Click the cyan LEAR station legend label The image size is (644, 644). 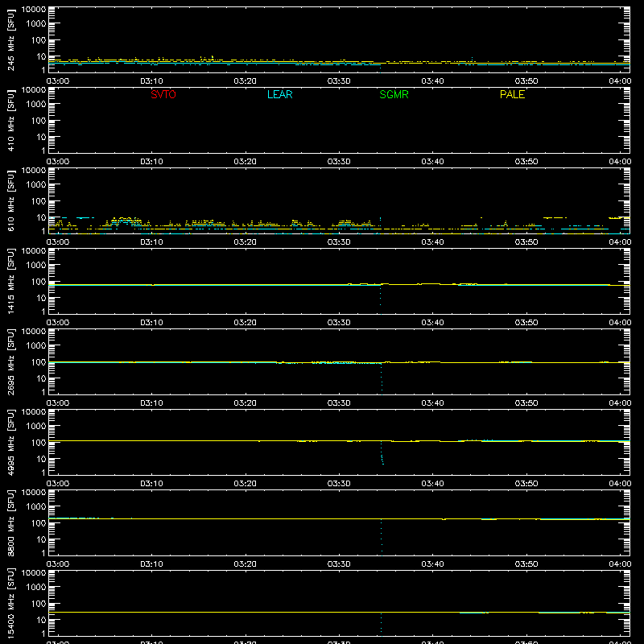(279, 94)
